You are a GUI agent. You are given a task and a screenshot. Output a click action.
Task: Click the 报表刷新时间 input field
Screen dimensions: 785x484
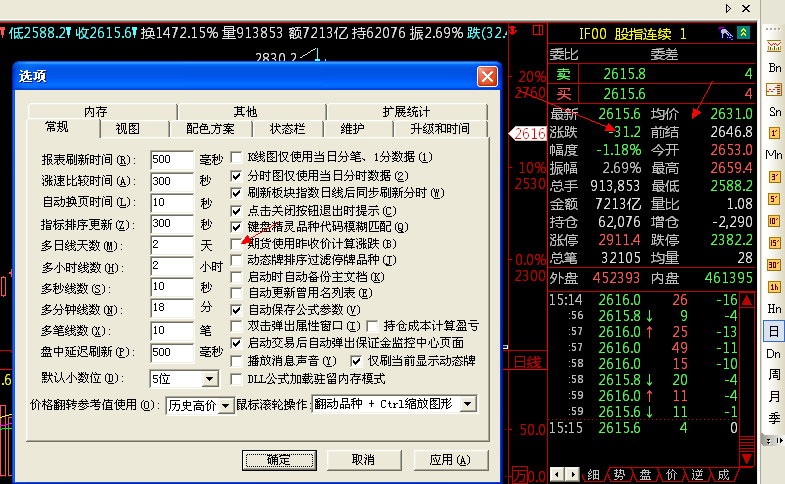[172, 160]
